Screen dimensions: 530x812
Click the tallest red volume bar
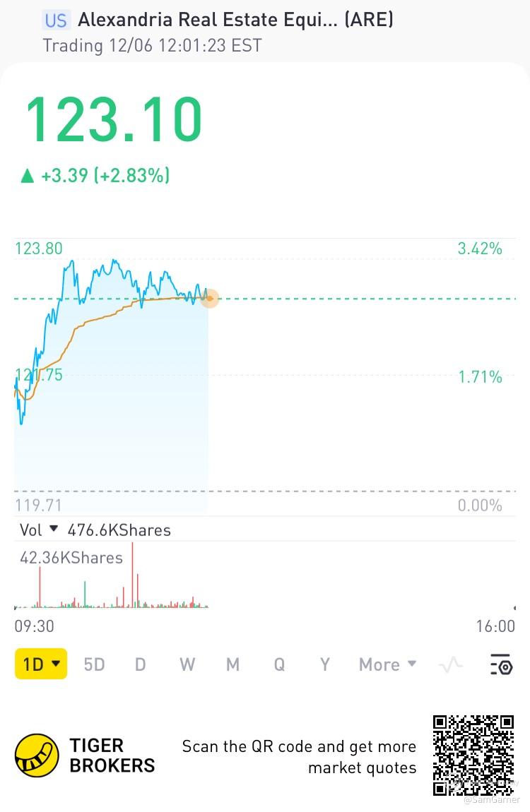132,575
